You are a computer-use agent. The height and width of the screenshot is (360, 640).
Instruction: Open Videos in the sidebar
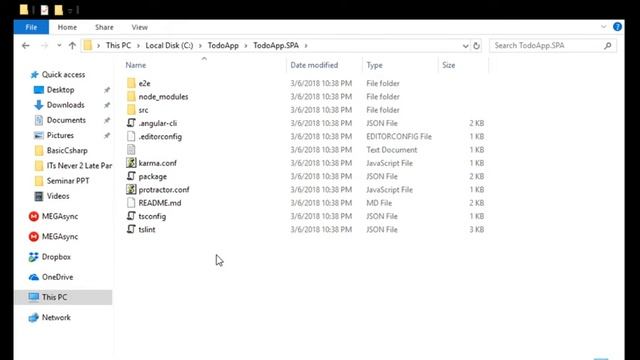click(x=58, y=196)
